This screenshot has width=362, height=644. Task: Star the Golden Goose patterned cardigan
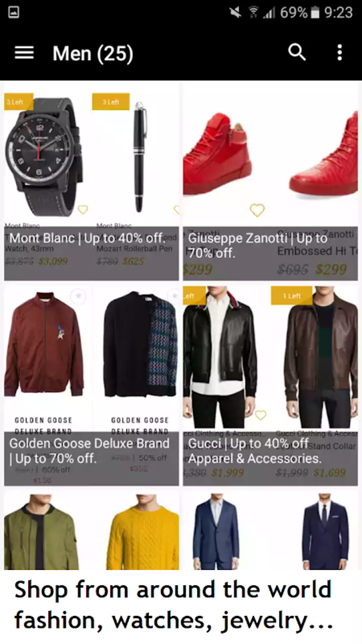point(174,296)
